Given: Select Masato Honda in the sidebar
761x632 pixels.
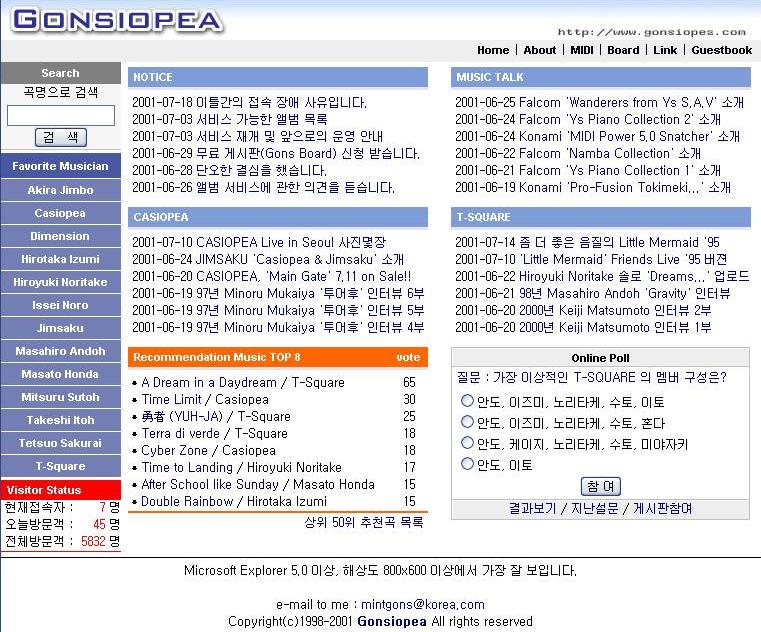Looking at the screenshot, I should (x=60, y=374).
